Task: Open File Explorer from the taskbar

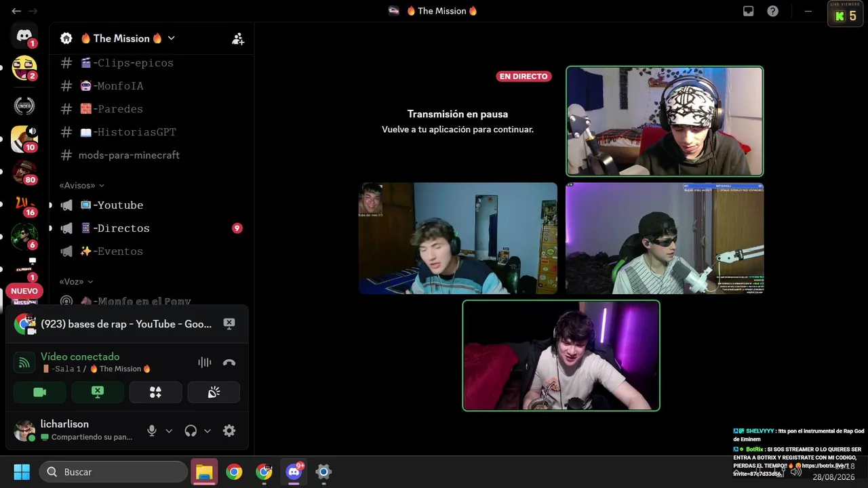Action: pos(204,472)
